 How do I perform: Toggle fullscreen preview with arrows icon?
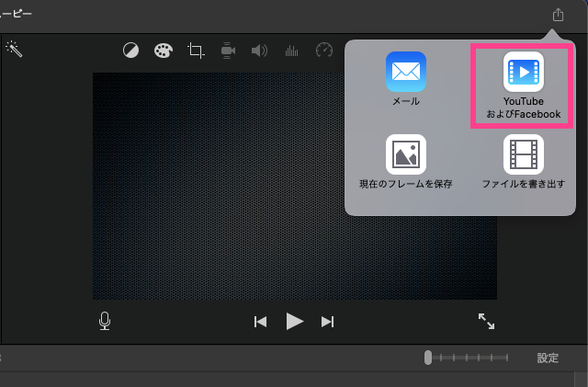pos(486,321)
